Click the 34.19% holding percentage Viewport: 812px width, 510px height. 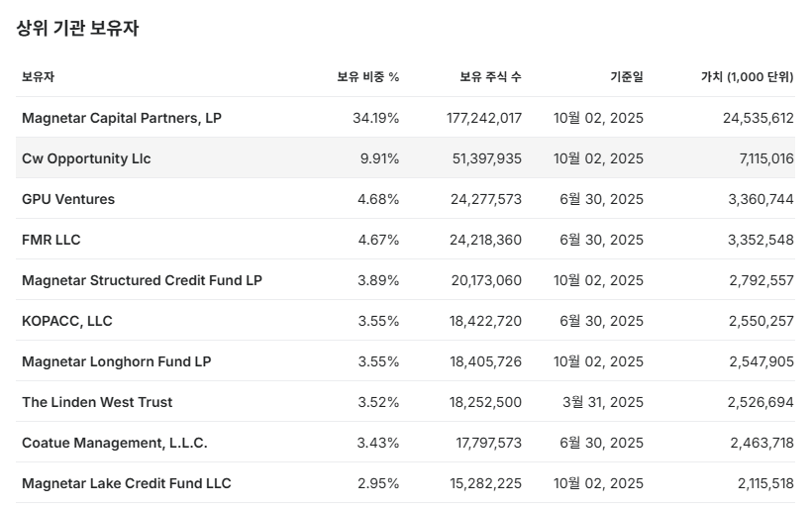click(x=376, y=118)
